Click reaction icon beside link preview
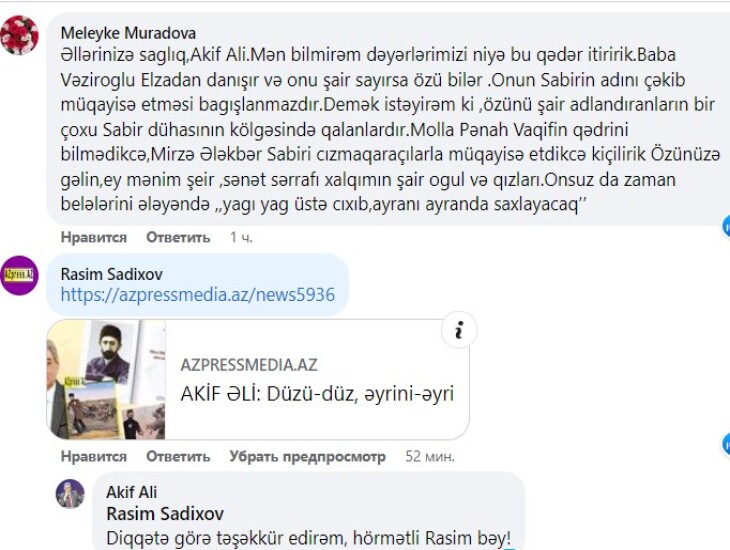 (x=726, y=444)
